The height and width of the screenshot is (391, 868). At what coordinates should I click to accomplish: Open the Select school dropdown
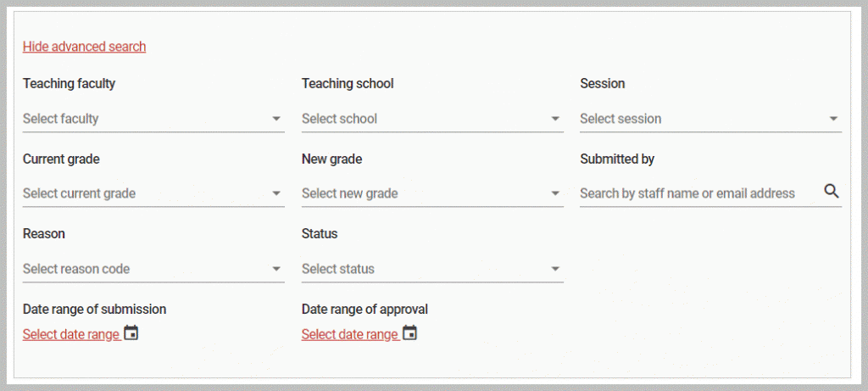432,119
